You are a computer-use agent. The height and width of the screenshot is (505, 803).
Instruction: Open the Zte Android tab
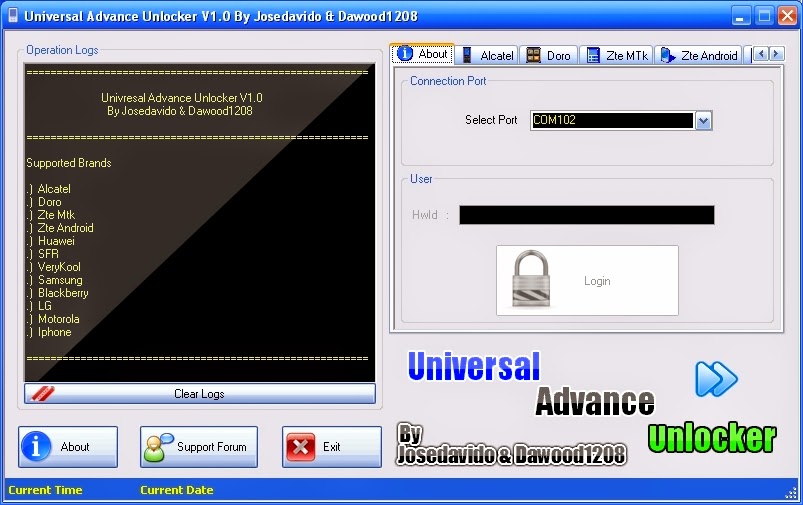699,55
